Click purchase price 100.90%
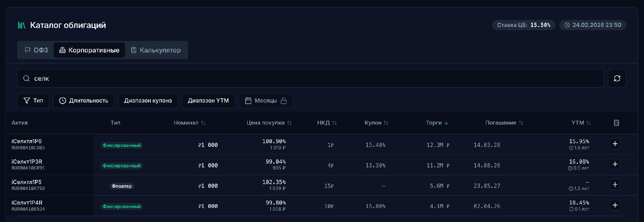This screenshot has height=222, width=644. [274, 141]
